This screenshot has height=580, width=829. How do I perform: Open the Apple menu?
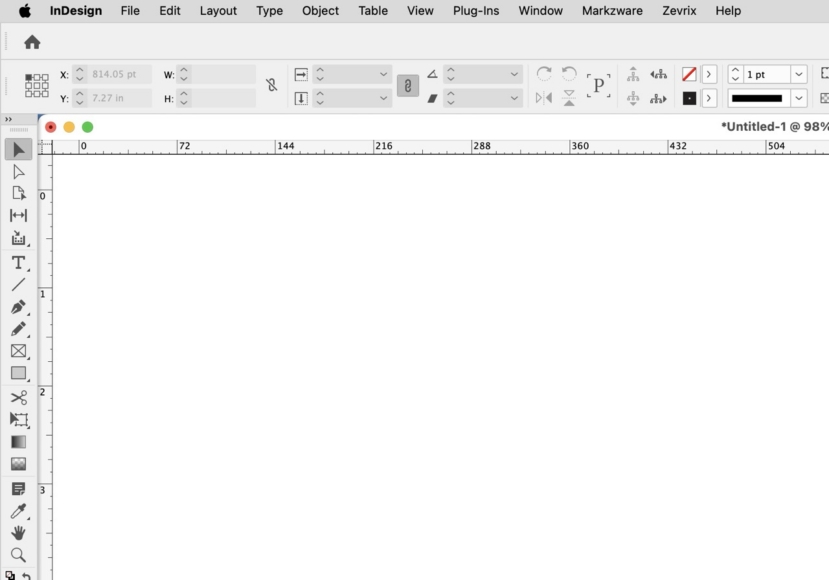pyautogui.click(x=25, y=11)
